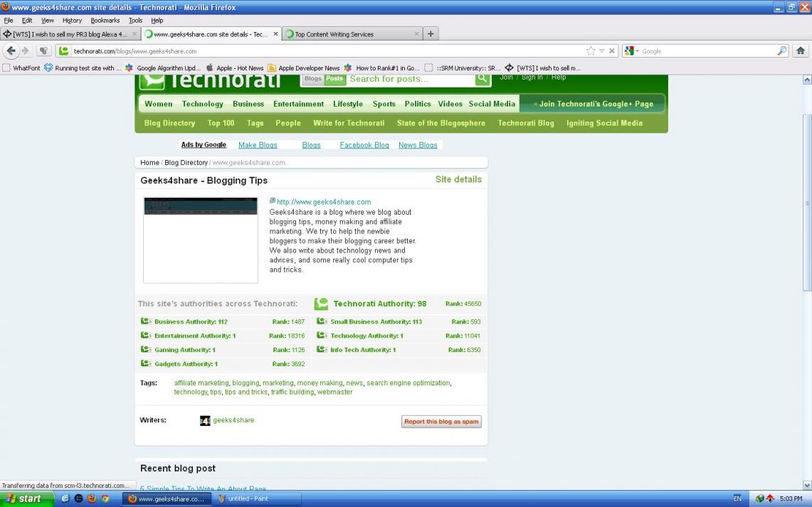Click the browser Back arrow button
This screenshot has width=812, height=507.
click(11, 50)
